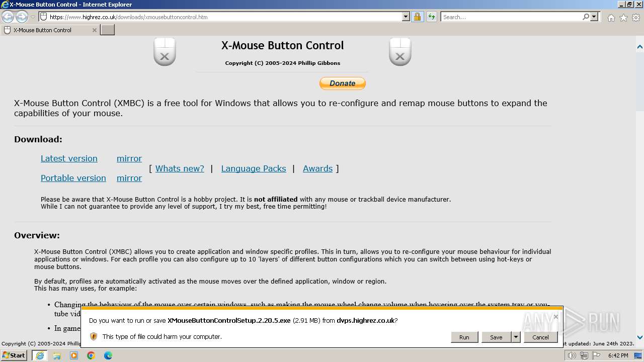The width and height of the screenshot is (644, 362).
Task: Click the IE Back navigation arrow
Action: point(8,17)
